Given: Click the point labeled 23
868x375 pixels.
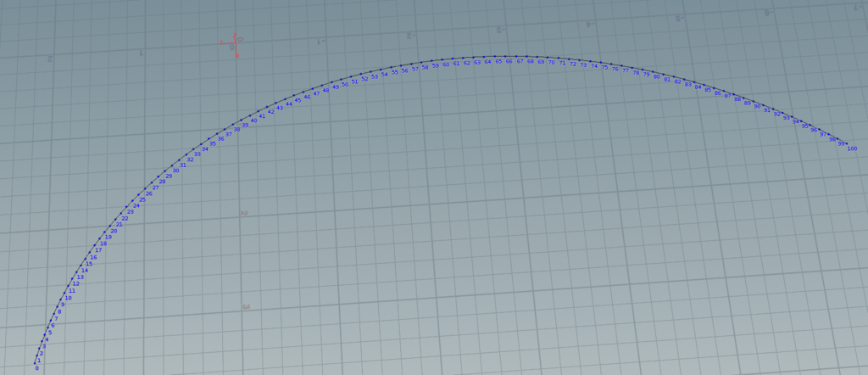Looking at the screenshot, I should click(131, 212).
